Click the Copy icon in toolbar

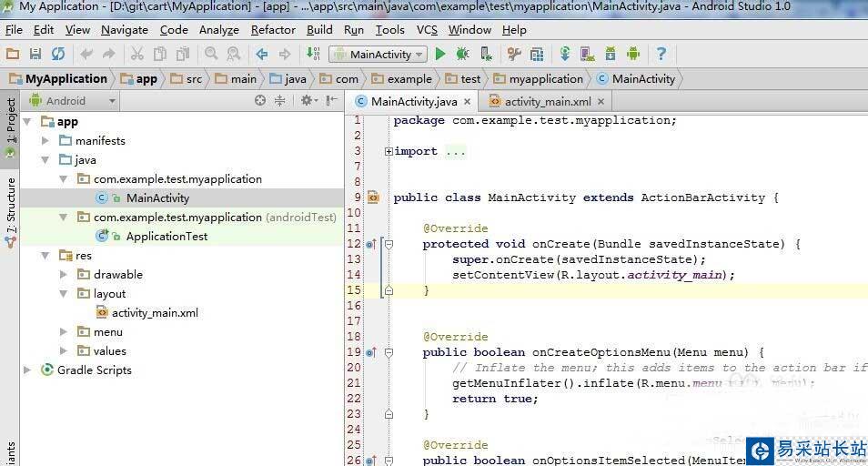(160, 54)
